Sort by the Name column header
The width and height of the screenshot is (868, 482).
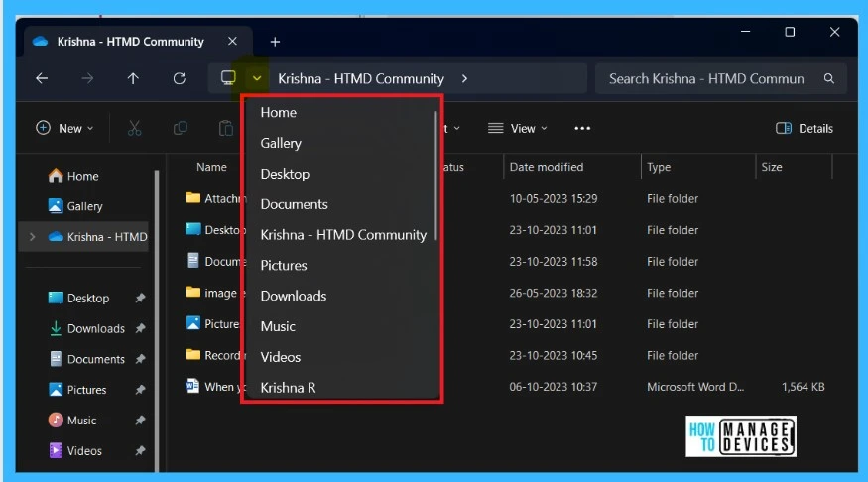[x=211, y=167]
